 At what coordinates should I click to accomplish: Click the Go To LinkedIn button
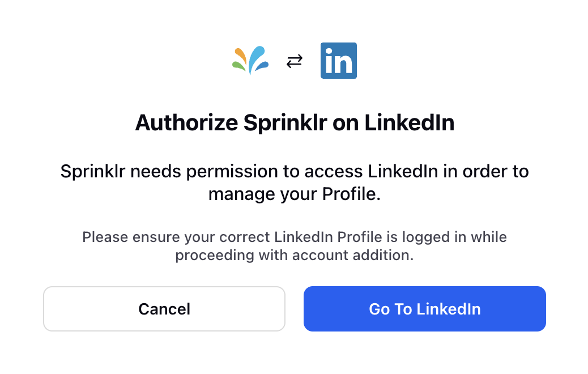(x=424, y=309)
